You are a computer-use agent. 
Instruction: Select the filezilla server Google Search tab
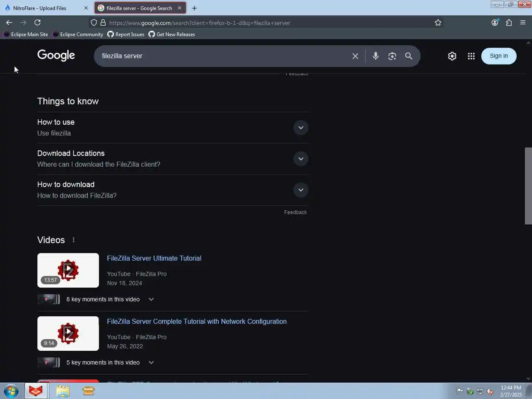click(140, 8)
